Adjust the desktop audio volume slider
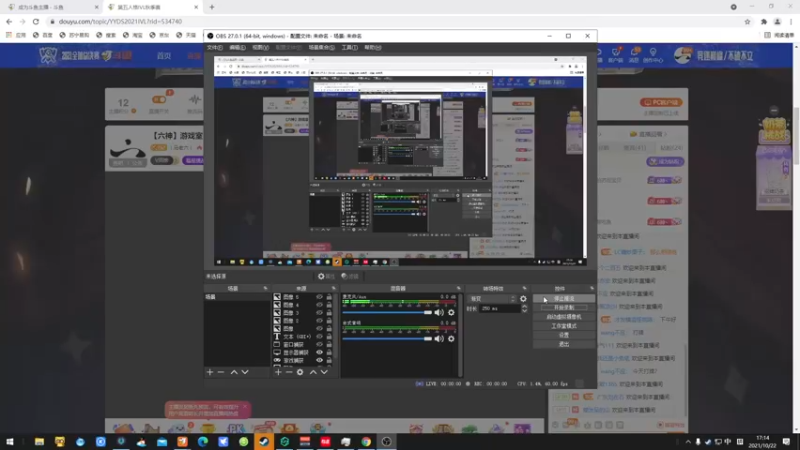800x450 pixels. 387,338
